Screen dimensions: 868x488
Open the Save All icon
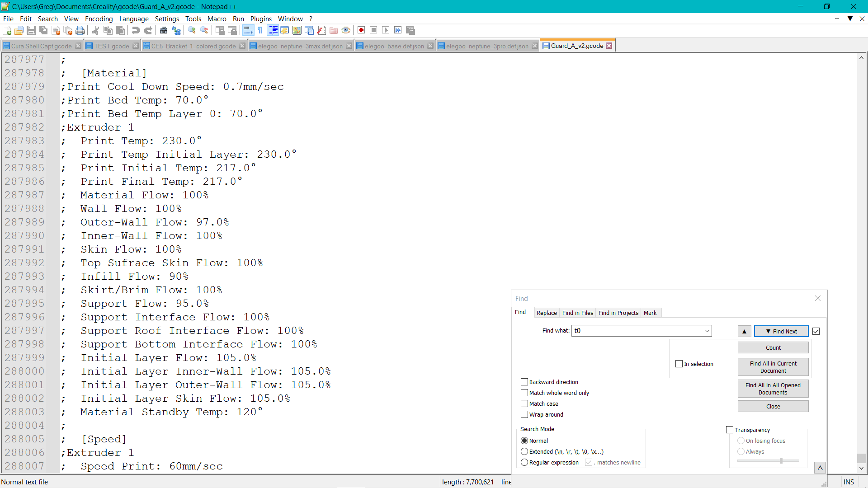(x=43, y=30)
